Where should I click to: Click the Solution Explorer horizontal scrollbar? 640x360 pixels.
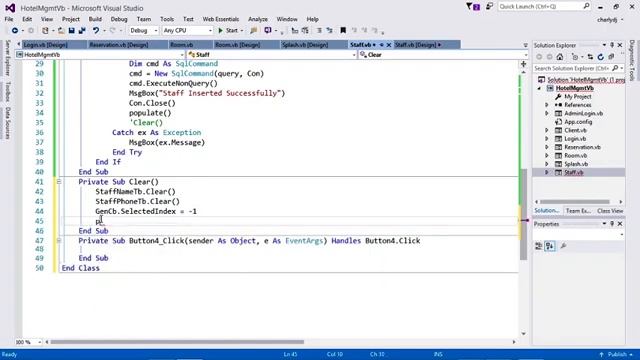[575, 202]
